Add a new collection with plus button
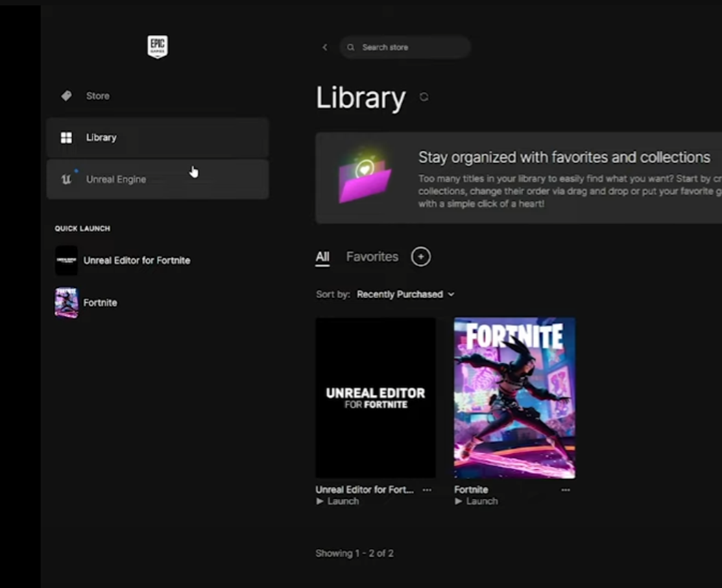Viewport: 722px width, 588px height. [421, 257]
